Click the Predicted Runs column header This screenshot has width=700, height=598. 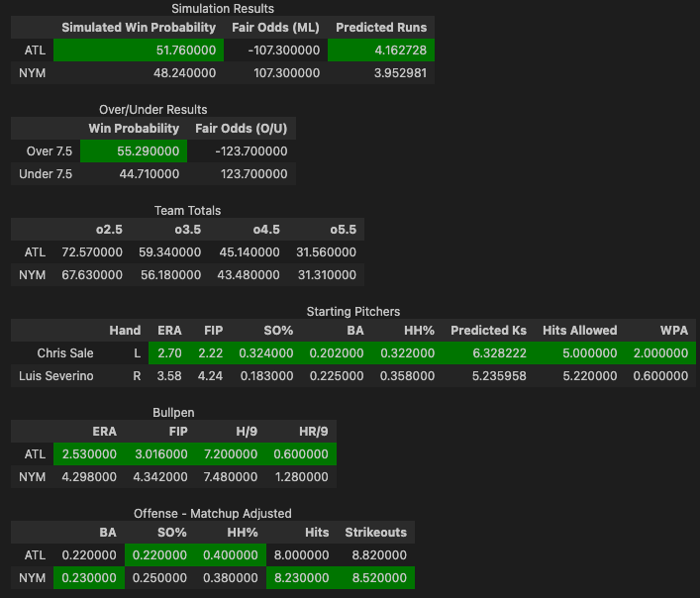pos(381,27)
